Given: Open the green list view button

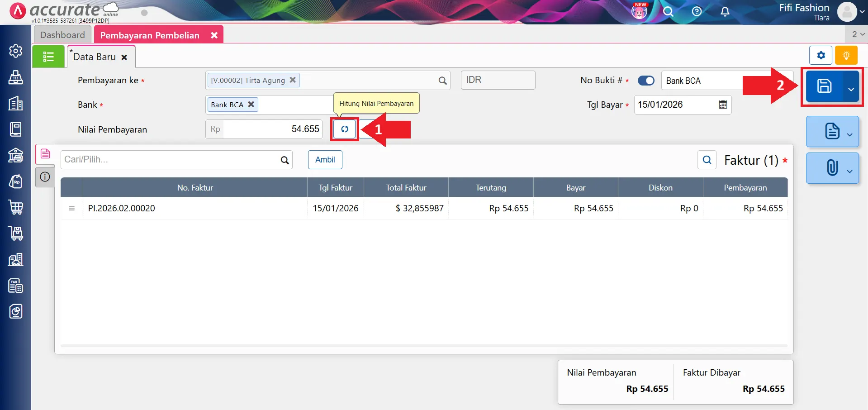Looking at the screenshot, I should tap(48, 57).
